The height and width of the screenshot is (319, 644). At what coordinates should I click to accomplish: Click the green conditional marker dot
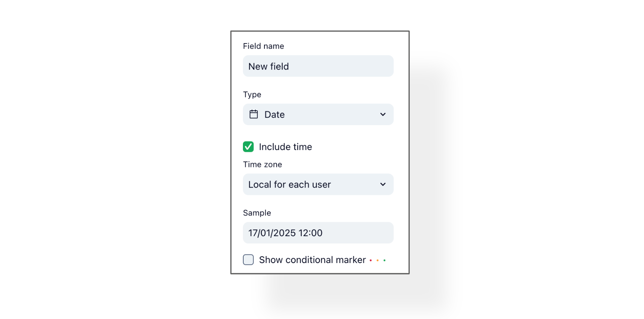[384, 260]
